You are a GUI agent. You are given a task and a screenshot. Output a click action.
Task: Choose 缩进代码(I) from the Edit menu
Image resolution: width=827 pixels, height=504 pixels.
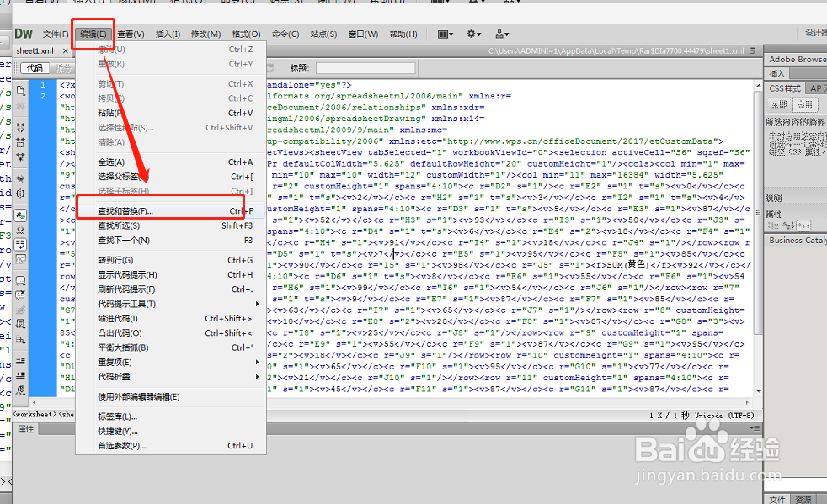(170, 318)
